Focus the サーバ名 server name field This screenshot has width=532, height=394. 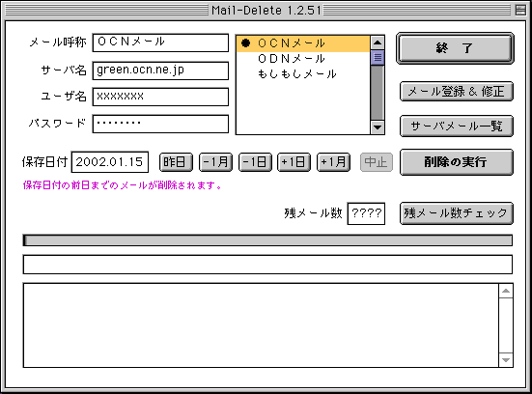tap(160, 70)
